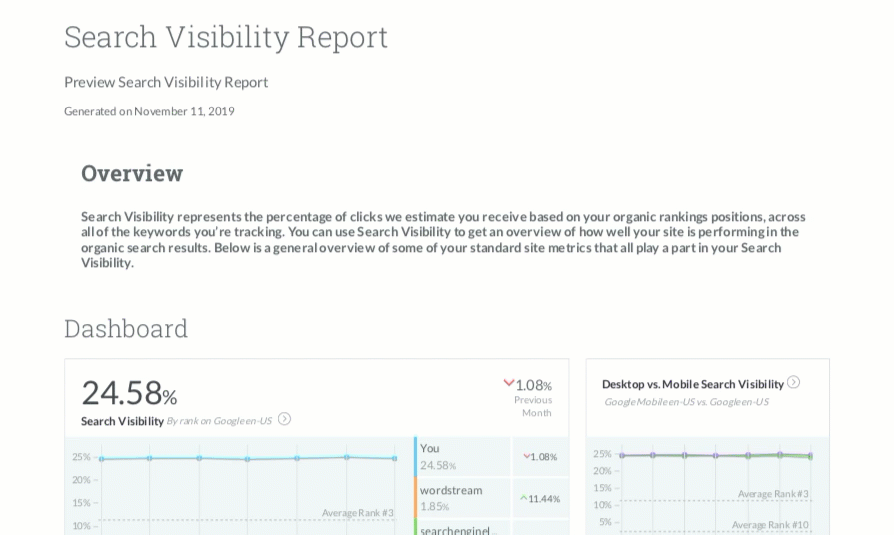
Task: Click the blue color bar beside You
Action: pyautogui.click(x=415, y=456)
